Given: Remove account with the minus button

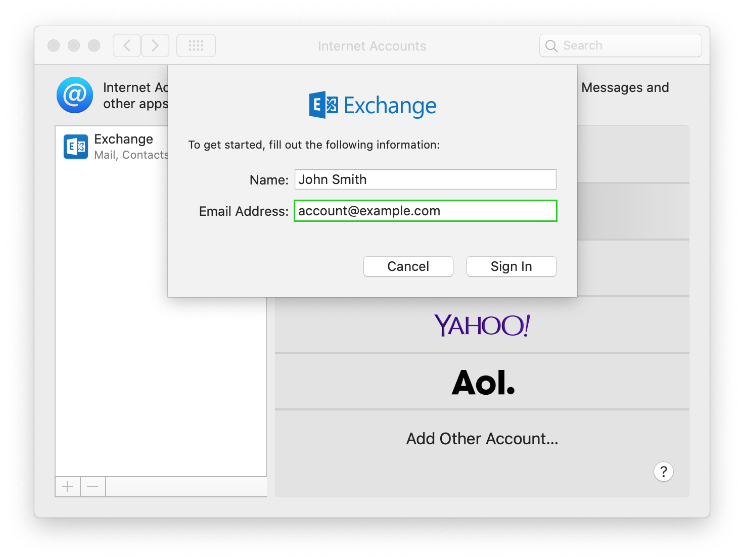Looking at the screenshot, I should [x=92, y=487].
